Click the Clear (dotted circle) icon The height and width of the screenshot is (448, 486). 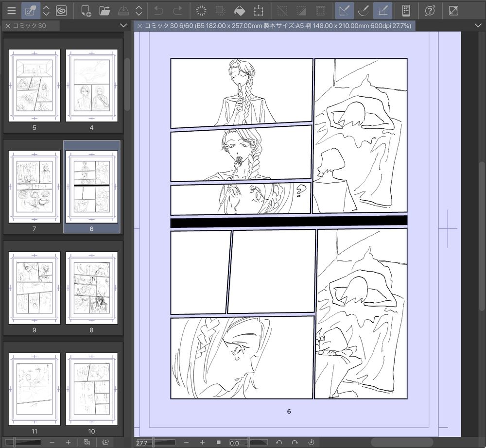click(x=201, y=11)
